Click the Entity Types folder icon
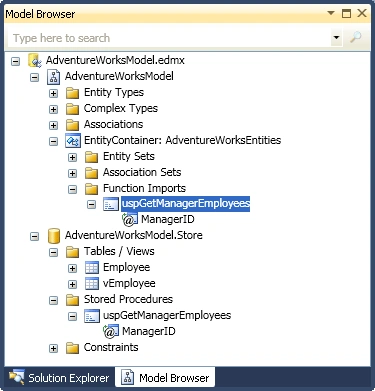Image resolution: width=375 pixels, height=391 pixels. tap(72, 93)
